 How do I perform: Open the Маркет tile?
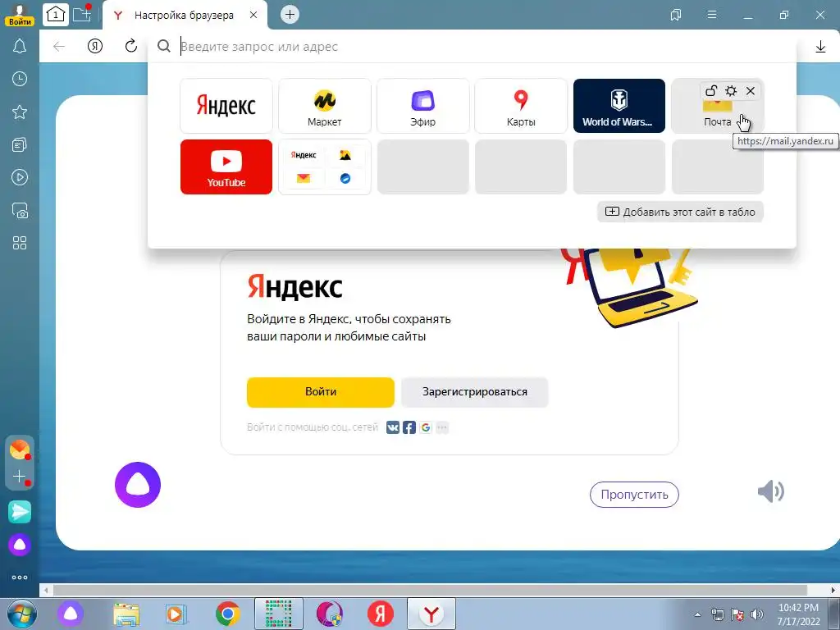(325, 106)
